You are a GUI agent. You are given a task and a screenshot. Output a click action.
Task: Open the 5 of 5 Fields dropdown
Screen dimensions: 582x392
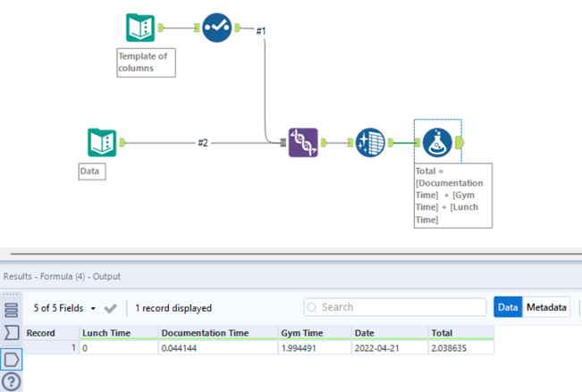tap(64, 308)
